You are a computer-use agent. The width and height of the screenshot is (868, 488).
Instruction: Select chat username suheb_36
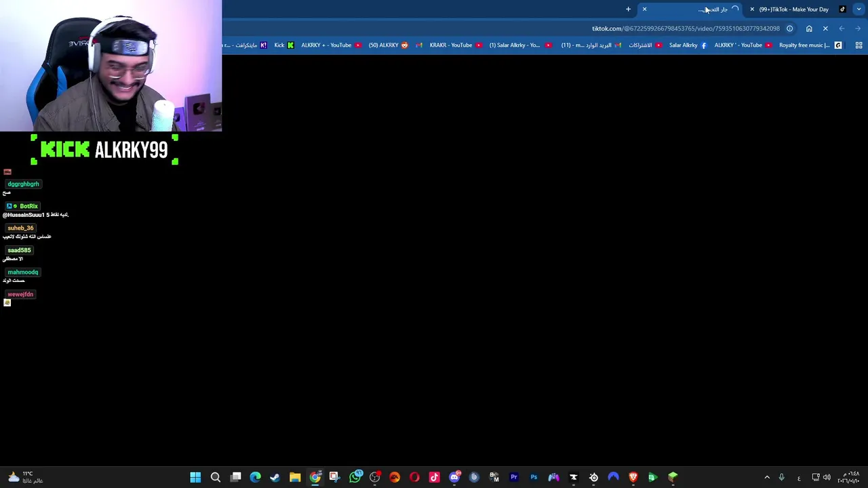click(20, 228)
